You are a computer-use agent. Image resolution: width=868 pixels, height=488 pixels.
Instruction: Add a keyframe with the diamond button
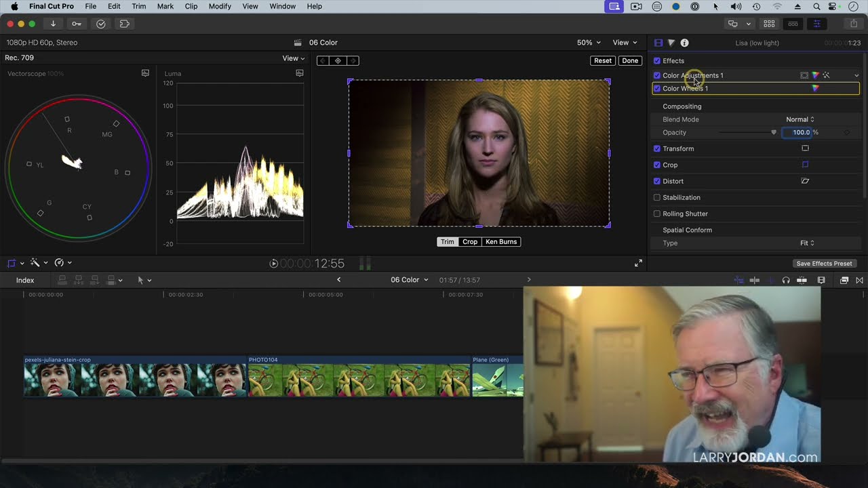338,60
